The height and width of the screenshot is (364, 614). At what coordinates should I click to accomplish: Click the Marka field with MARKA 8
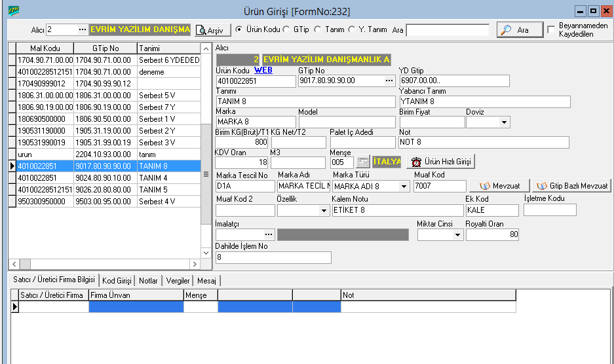[256, 122]
